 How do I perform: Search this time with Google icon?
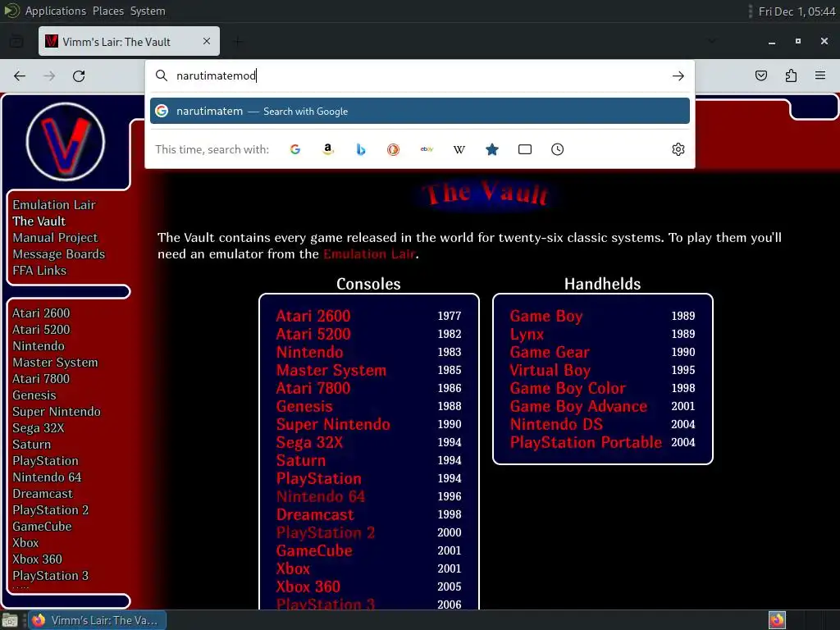[295, 149]
